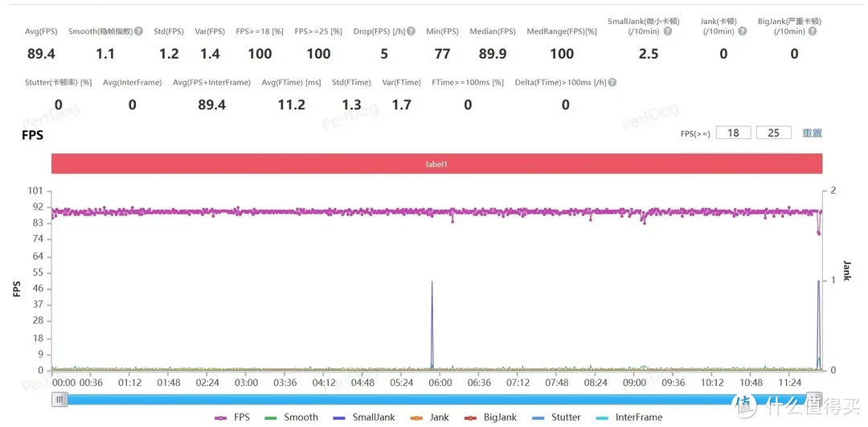
Task: Select the red label1 bar
Action: (436, 164)
